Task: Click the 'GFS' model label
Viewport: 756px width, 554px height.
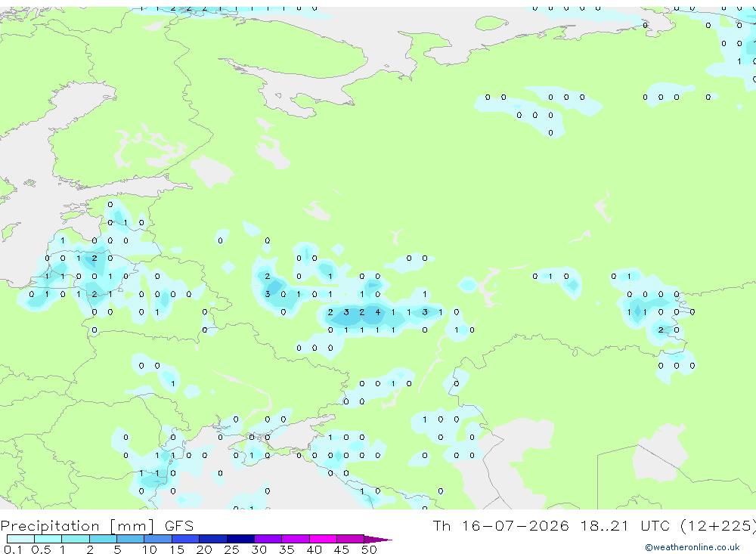Action: click(x=179, y=526)
